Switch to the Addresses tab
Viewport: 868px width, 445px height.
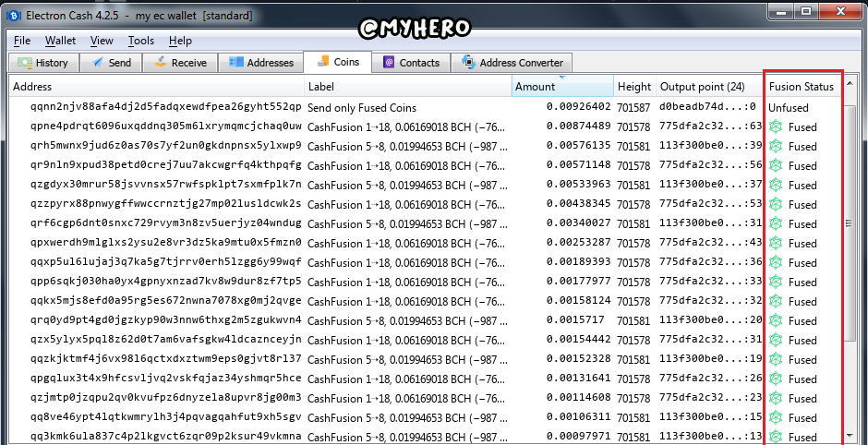click(x=260, y=63)
